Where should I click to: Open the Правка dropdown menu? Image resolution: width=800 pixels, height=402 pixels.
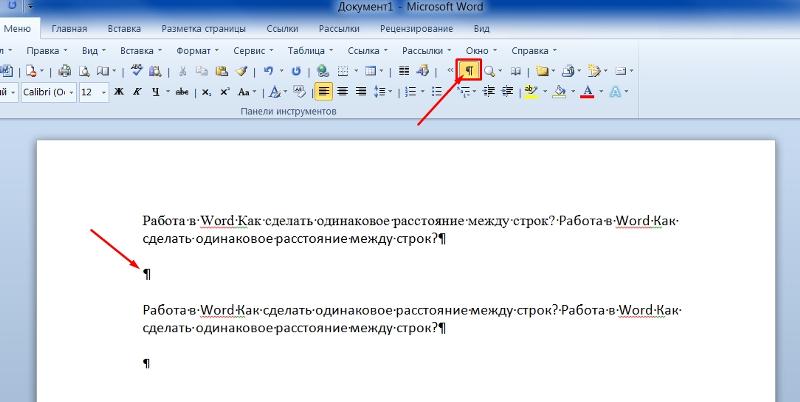[46, 51]
